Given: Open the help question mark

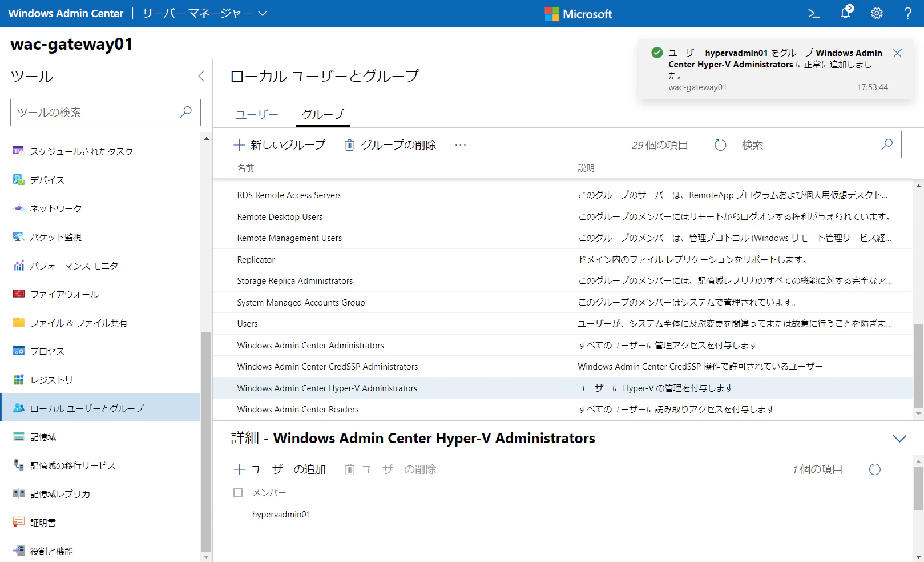Looking at the screenshot, I should click(x=908, y=14).
